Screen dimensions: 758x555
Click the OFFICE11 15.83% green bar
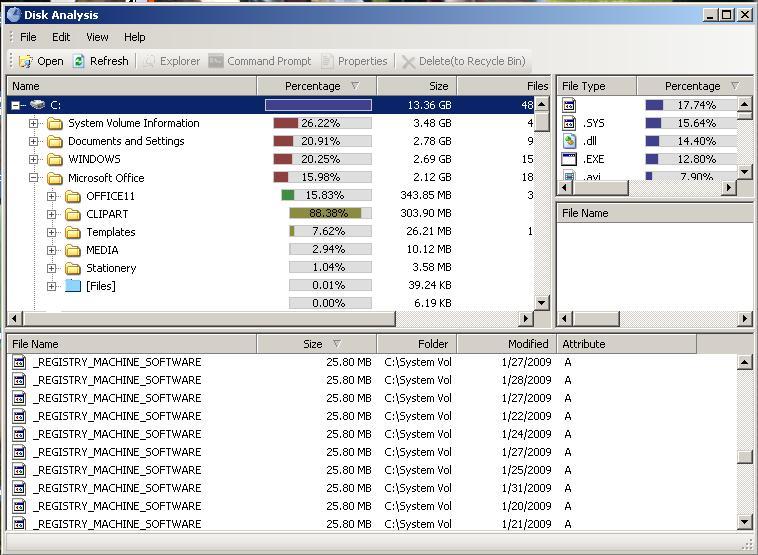click(x=326, y=195)
